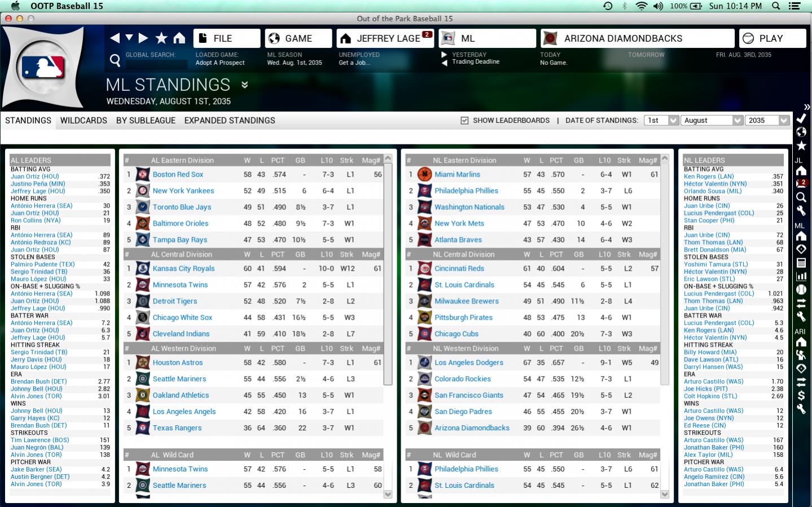Expand the ML Standings title chevron
Viewport: 812px width, 507px height.
coord(245,85)
